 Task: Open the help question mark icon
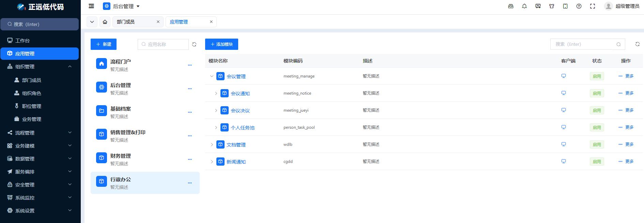(x=579, y=6)
